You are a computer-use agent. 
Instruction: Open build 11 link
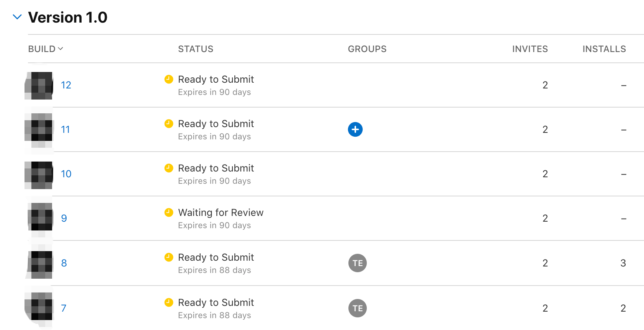coord(65,129)
